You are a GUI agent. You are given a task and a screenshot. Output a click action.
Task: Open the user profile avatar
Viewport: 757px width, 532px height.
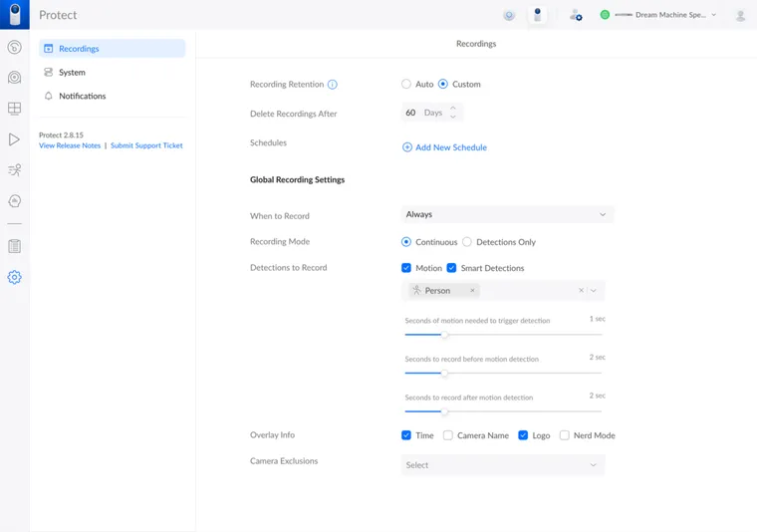pos(740,16)
